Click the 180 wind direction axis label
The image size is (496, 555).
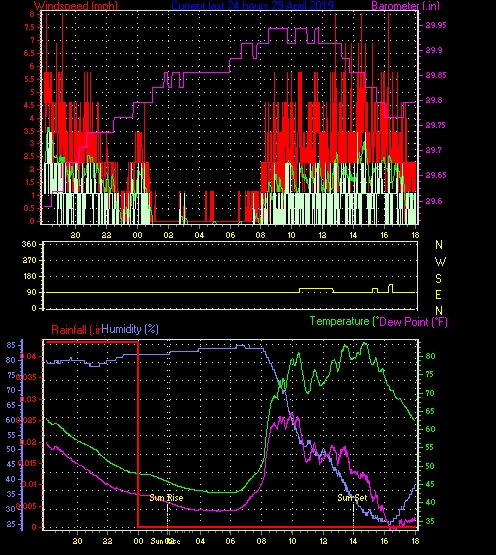(x=29, y=276)
